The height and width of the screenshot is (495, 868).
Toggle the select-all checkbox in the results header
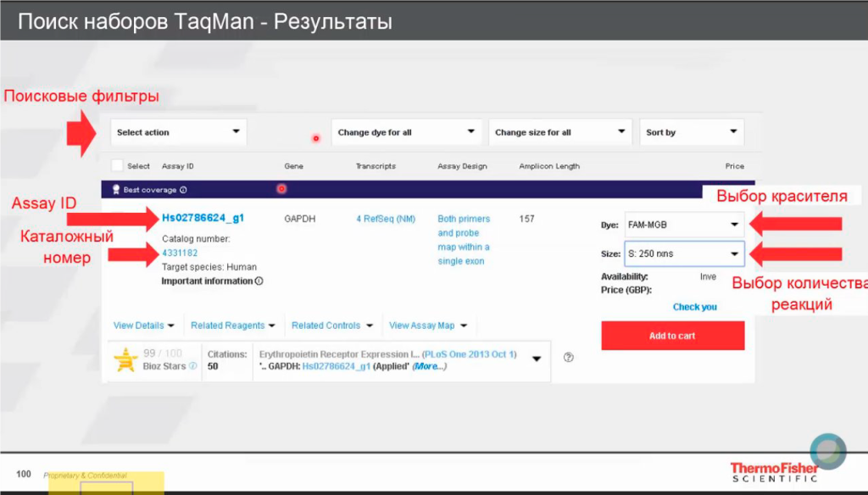click(x=118, y=166)
